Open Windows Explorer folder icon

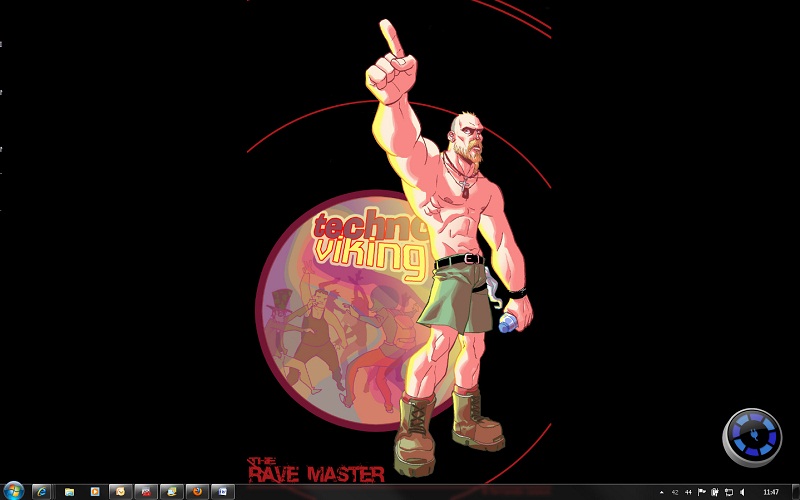[x=69, y=492]
